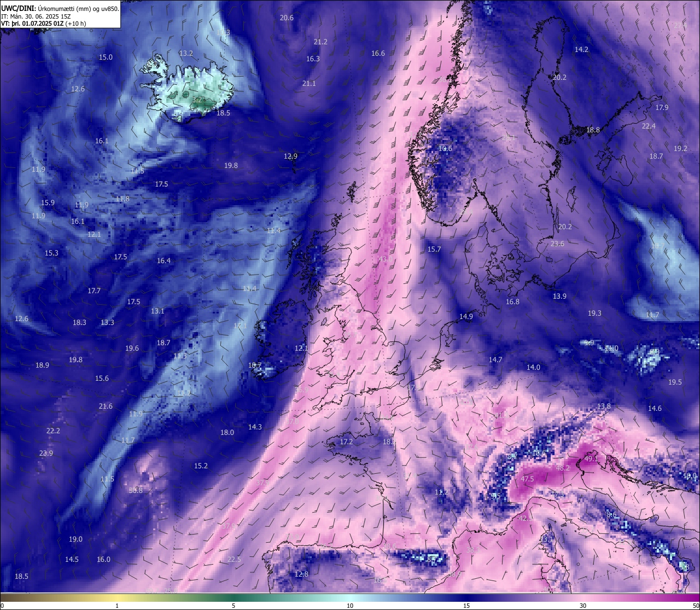Click the 30.8 map value
Image resolution: width=700 pixels, height=610 pixels.
[136, 491]
